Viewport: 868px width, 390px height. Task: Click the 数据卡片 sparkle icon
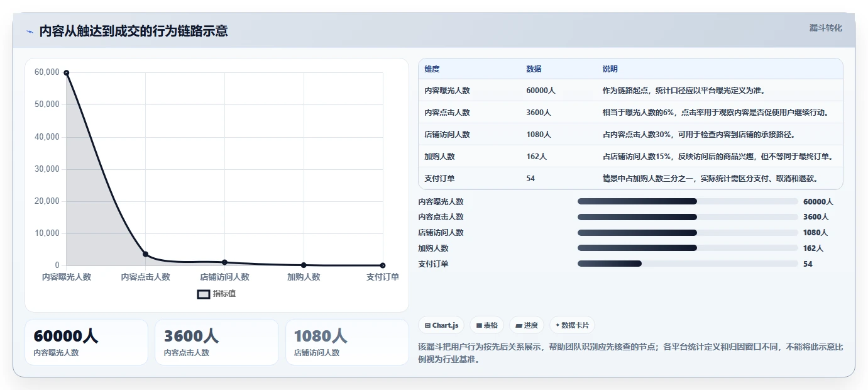[558, 325]
